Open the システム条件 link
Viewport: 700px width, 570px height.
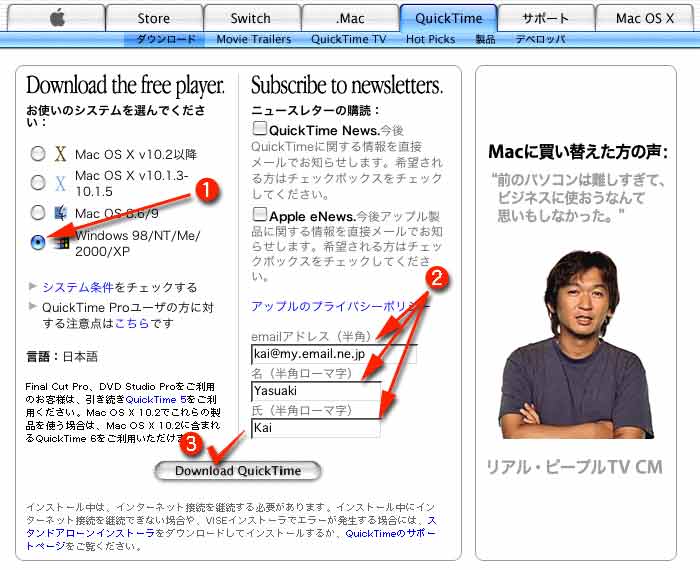tap(78, 287)
